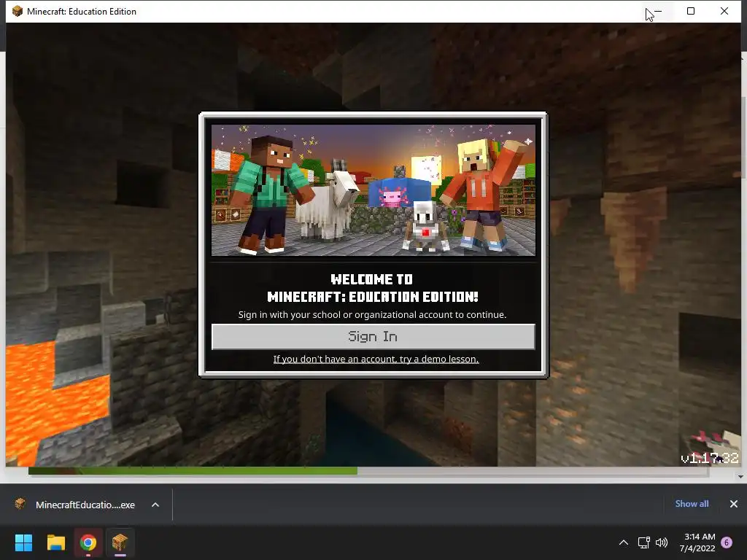Open downloaded MinecraftEducatio....exe file

coord(85,505)
